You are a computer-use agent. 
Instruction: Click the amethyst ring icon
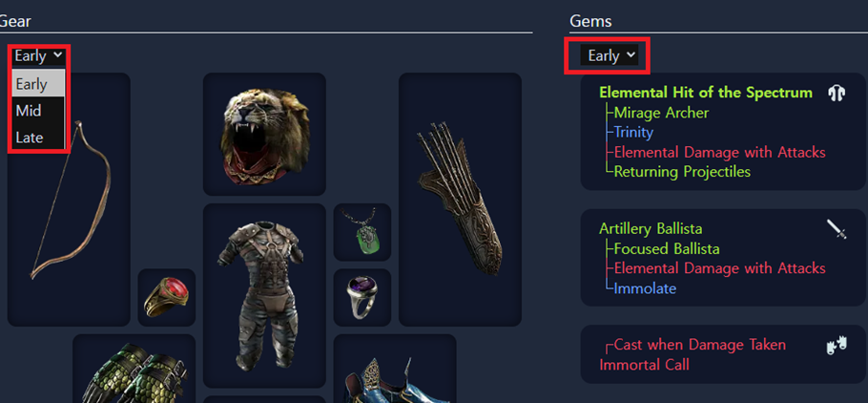(362, 297)
